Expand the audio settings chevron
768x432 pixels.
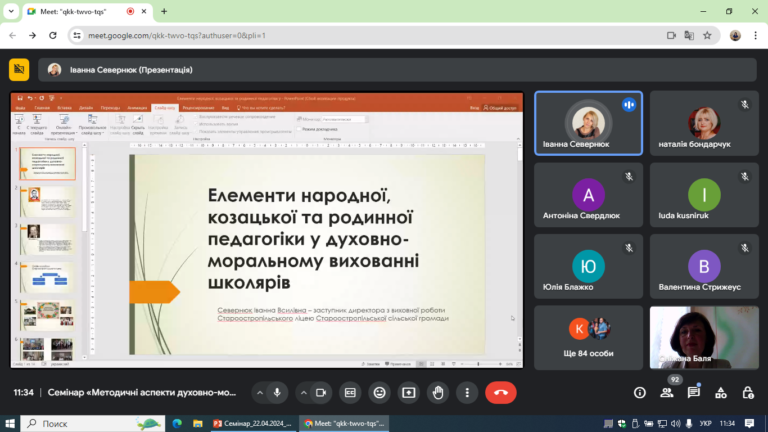coord(260,393)
